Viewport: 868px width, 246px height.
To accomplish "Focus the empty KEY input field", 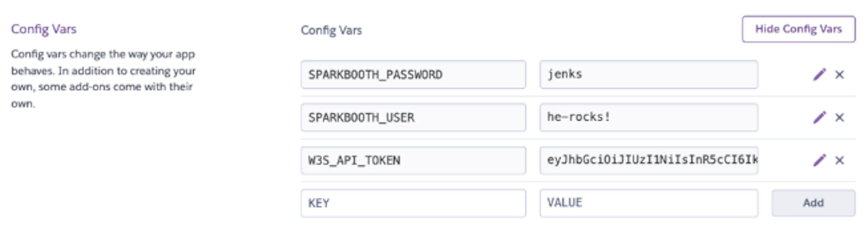I will click(x=413, y=203).
